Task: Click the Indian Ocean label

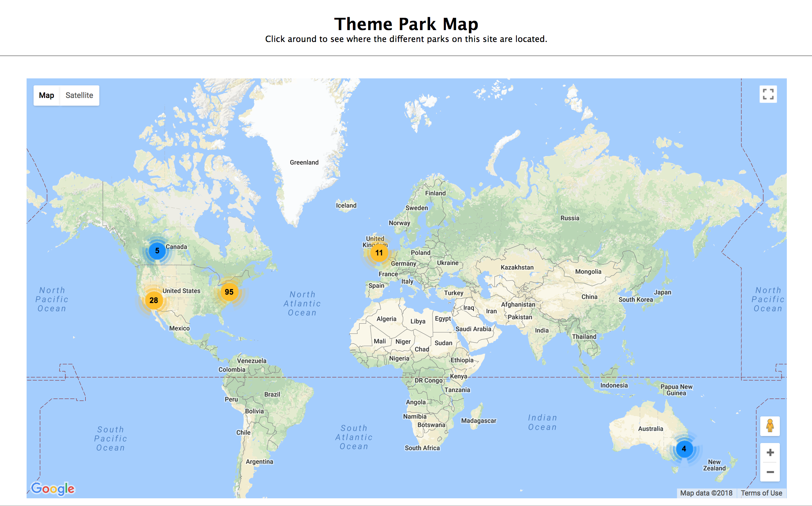Action: pos(542,422)
